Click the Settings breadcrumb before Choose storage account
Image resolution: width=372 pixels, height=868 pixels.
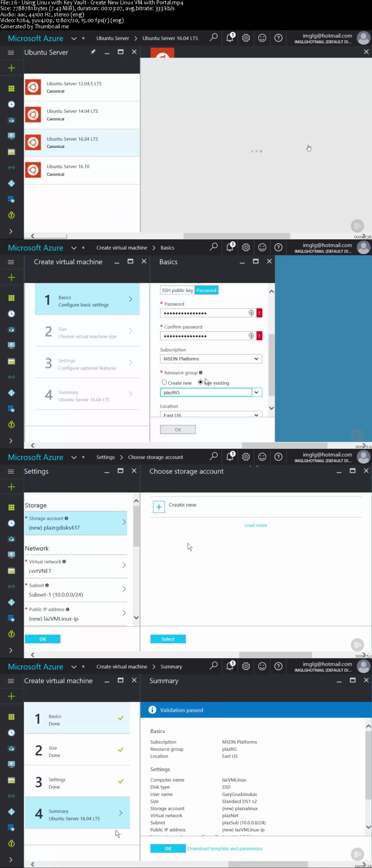coord(105,457)
